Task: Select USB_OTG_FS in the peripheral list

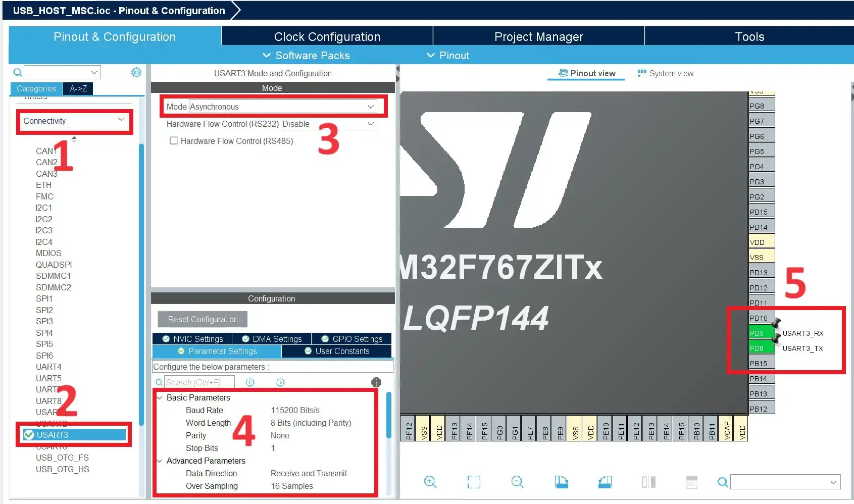Action: pos(62,458)
